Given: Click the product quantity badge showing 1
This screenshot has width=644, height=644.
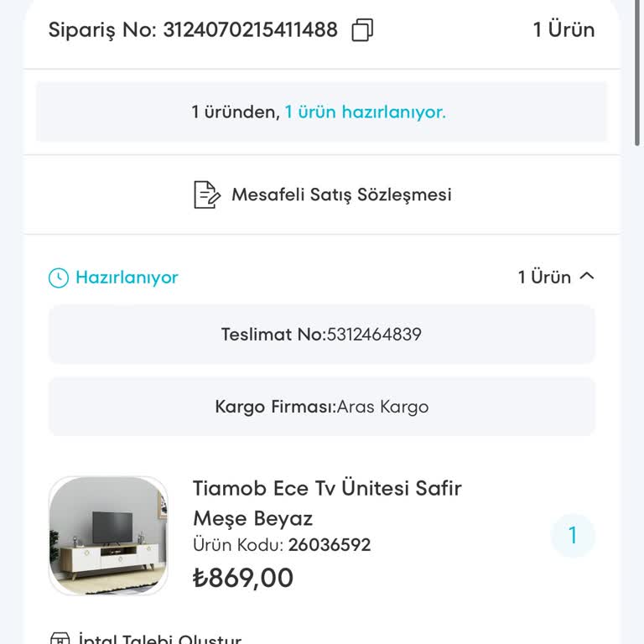Looking at the screenshot, I should pyautogui.click(x=573, y=536).
